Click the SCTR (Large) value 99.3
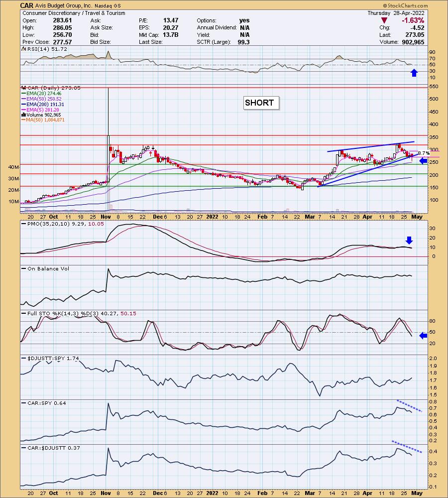Screen dimensions: 448x498 point(243,42)
